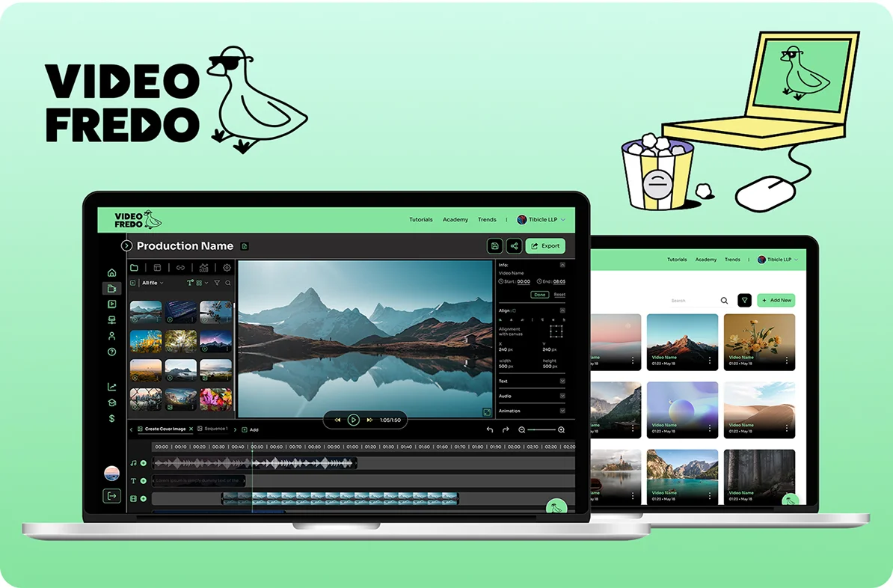Collapse the Align section

[562, 310]
